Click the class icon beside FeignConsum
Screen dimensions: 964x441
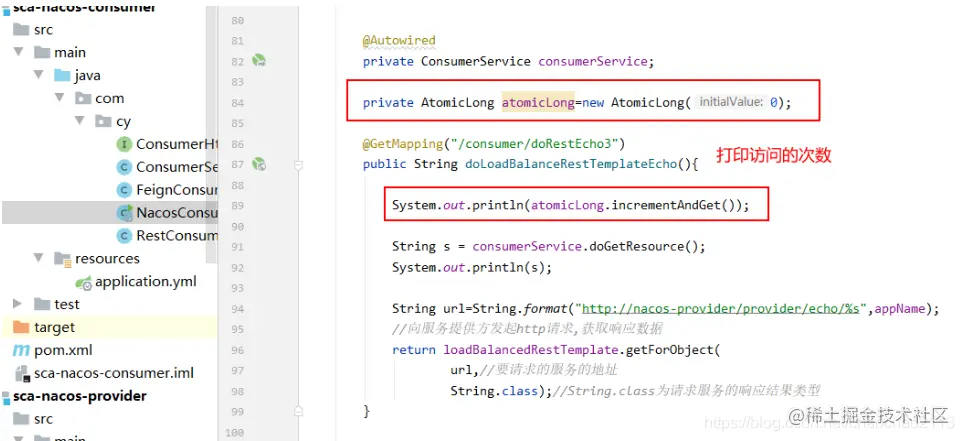pos(124,189)
